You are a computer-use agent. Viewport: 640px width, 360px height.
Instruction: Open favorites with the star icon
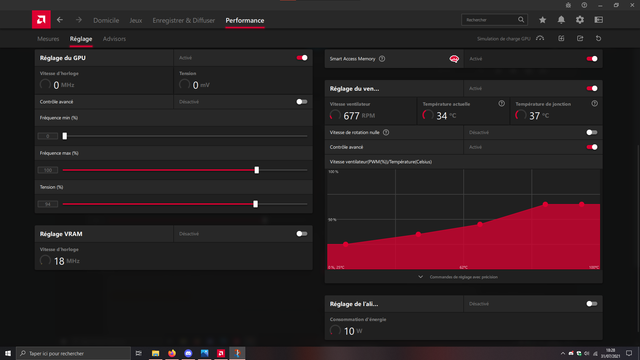[x=542, y=20]
